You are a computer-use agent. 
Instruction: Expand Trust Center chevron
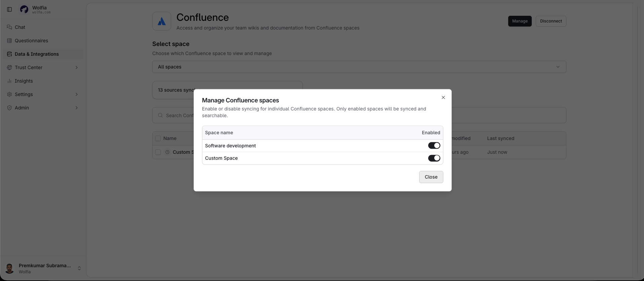point(77,67)
